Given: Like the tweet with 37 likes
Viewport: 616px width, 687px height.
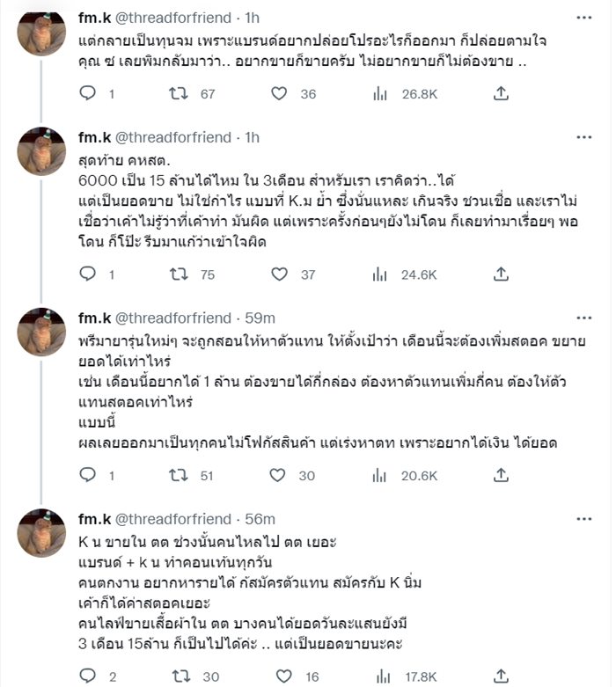Looking at the screenshot, I should coord(279,274).
